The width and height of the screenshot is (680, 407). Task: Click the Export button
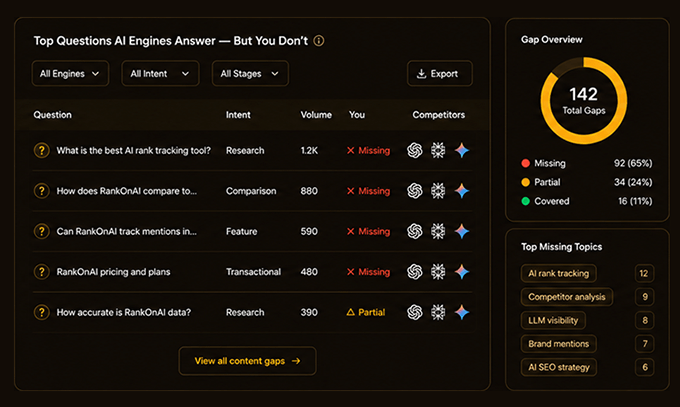[439, 73]
